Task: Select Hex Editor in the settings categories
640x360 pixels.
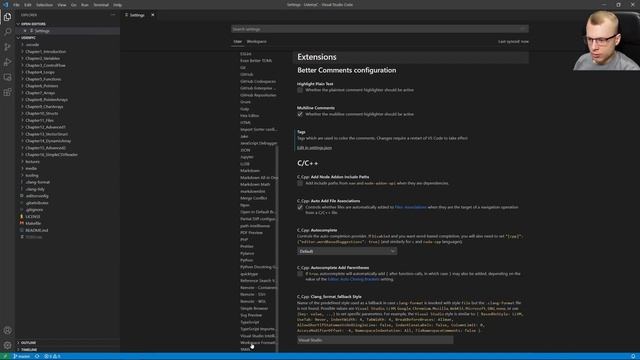Action: point(249,116)
